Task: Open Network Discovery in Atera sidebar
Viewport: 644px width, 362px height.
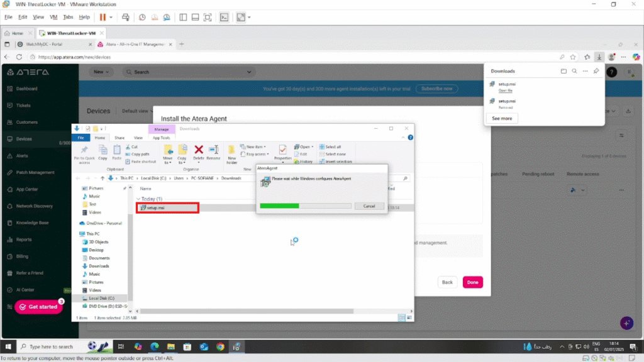Action: tap(35, 206)
